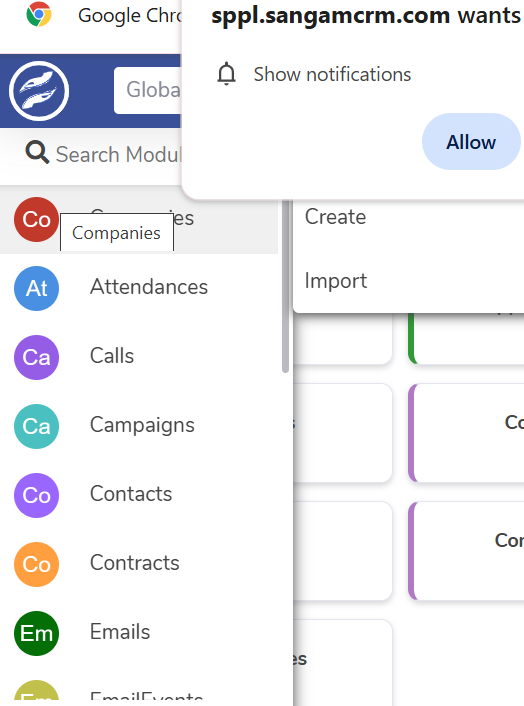
Task: Open the Contracts module link
Action: click(x=135, y=563)
